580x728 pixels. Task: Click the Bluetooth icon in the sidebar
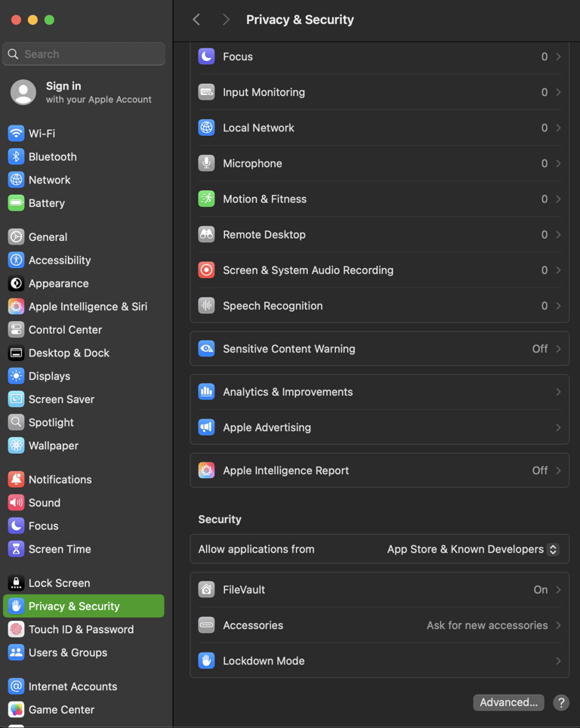(x=17, y=156)
